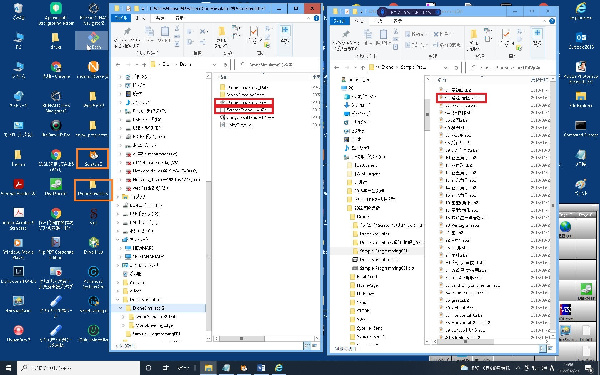Open the File Explorer shortcut on desktop
The width and height of the screenshot is (600, 375).
tap(580, 99)
